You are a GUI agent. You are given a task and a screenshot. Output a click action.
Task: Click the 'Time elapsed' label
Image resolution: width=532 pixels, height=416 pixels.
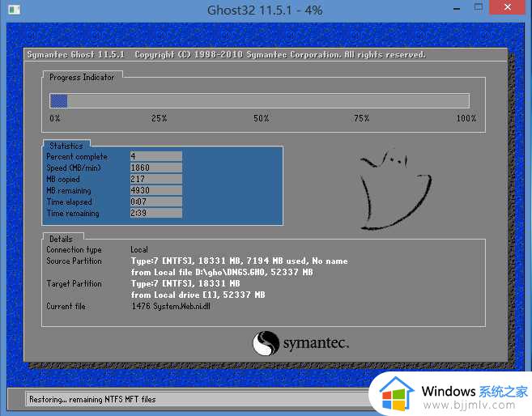[x=69, y=202]
